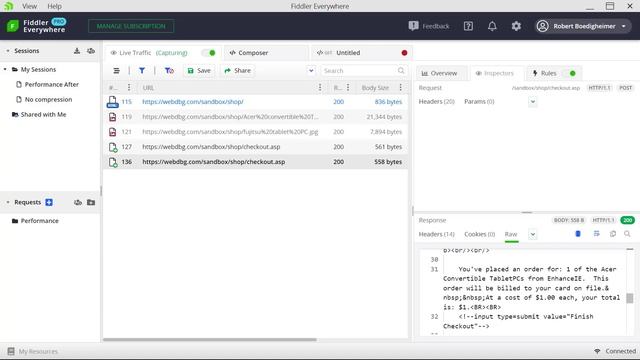Image resolution: width=640 pixels, height=360 pixels.
Task: Open the Help menu
Action: tap(54, 6)
